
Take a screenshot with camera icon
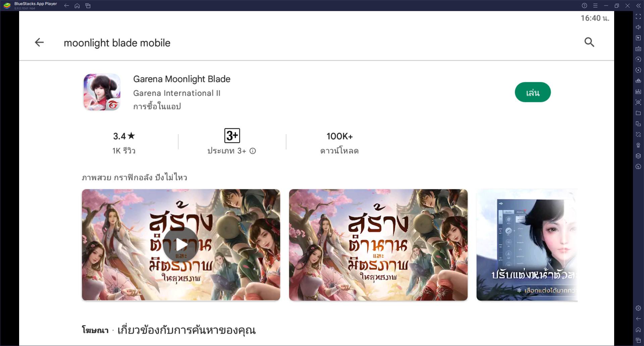(x=638, y=102)
